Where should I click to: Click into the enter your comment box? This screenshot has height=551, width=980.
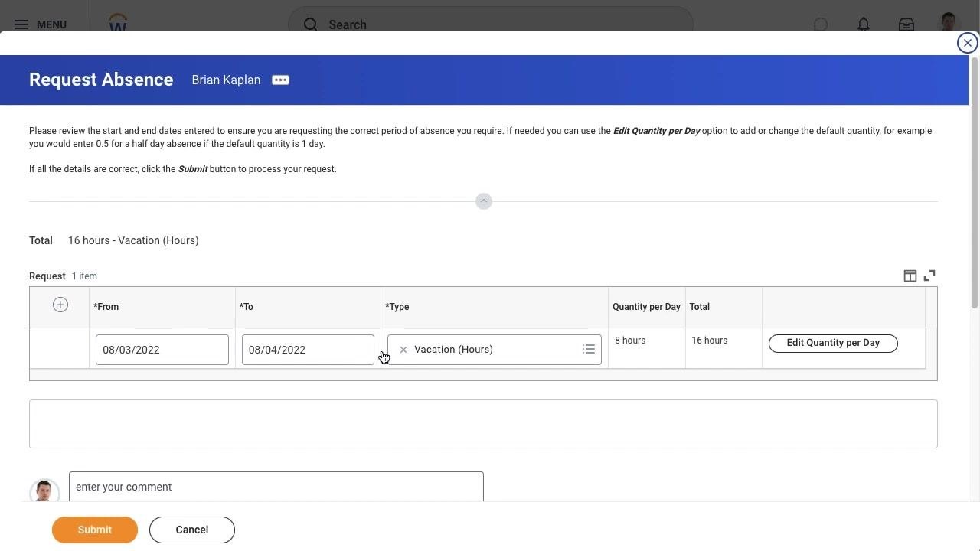(x=276, y=487)
